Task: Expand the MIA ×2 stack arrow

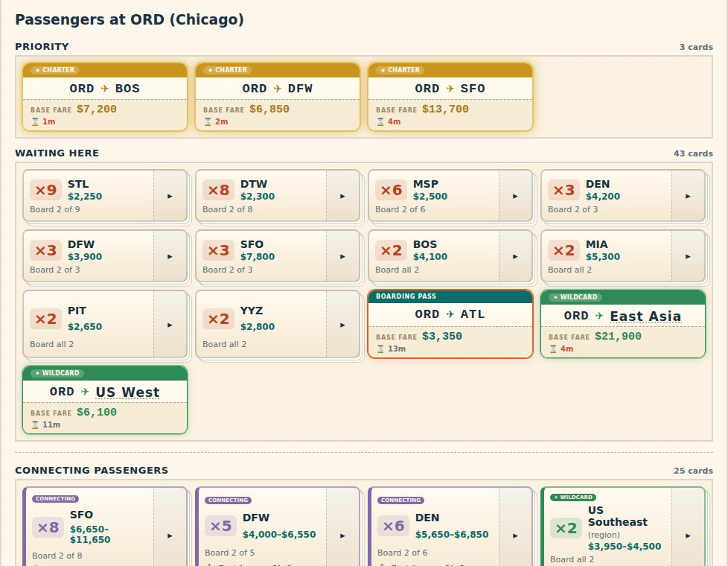Action: click(x=688, y=256)
